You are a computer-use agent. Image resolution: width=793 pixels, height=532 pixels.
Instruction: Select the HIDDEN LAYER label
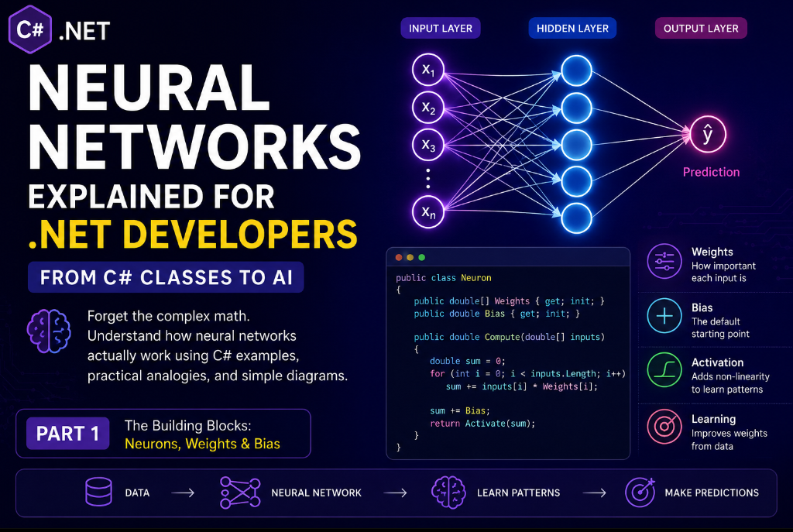pos(572,29)
